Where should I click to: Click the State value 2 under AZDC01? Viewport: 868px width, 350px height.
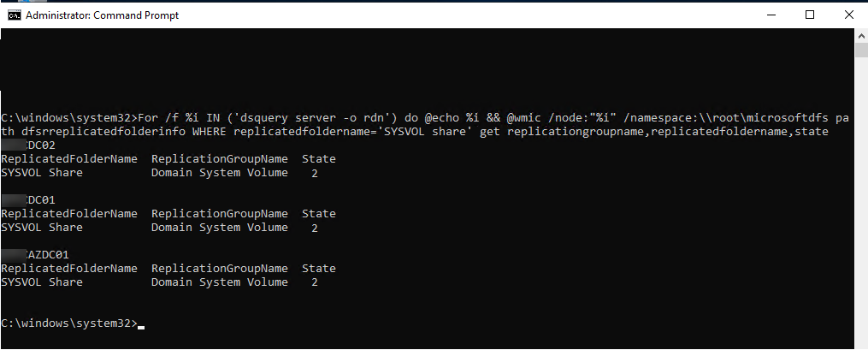coord(315,282)
